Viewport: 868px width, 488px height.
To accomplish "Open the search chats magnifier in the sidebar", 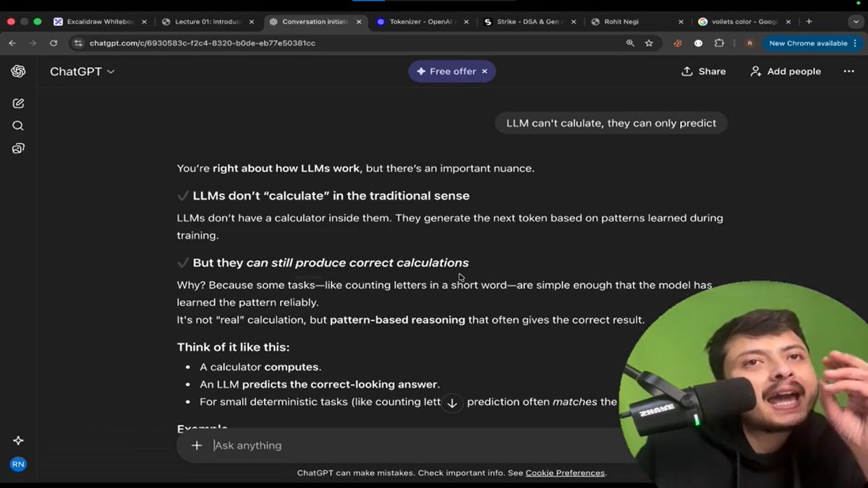I will click(x=18, y=126).
